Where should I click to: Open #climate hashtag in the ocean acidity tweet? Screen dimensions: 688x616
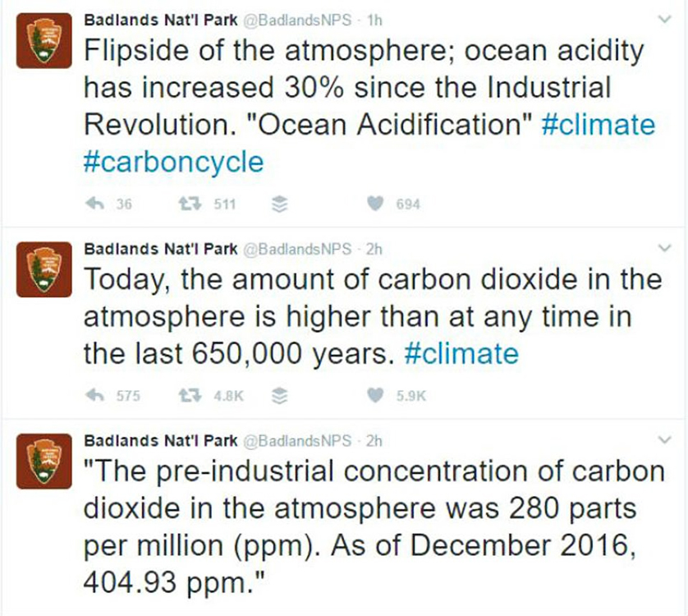click(599, 125)
